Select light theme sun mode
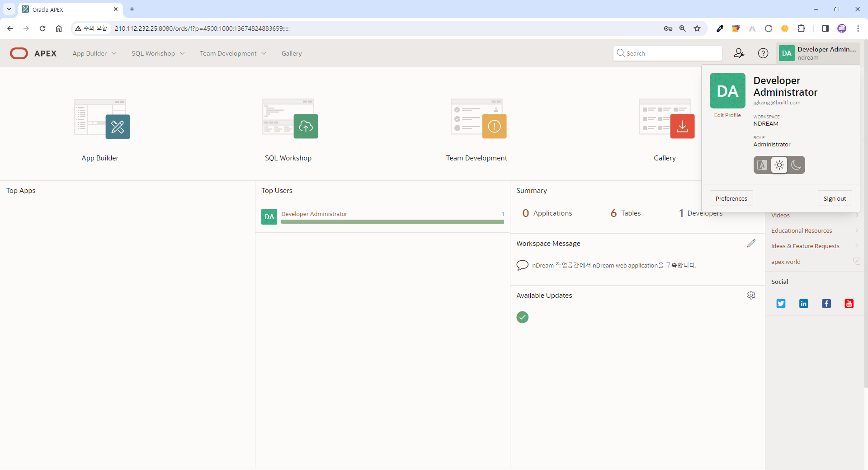 [779, 165]
